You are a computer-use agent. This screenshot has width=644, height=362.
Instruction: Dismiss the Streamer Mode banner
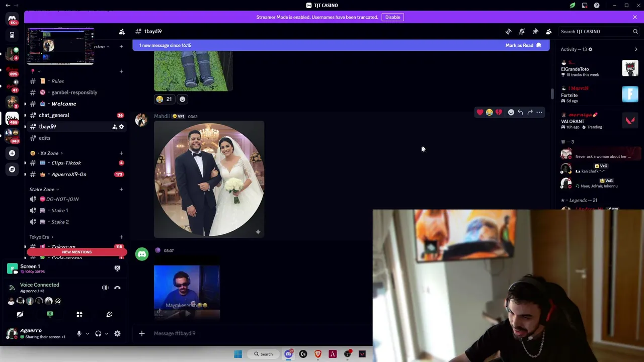tap(635, 17)
